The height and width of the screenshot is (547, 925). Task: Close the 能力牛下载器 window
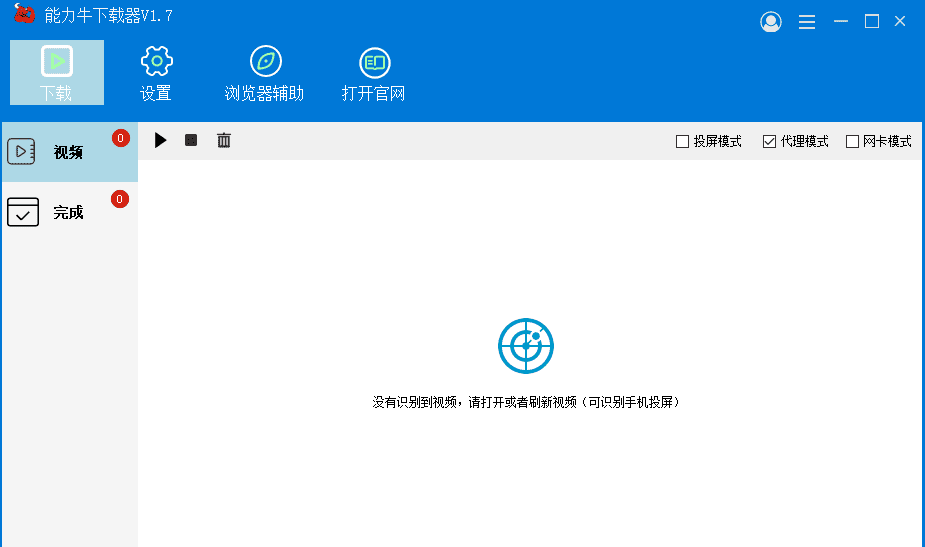click(900, 22)
